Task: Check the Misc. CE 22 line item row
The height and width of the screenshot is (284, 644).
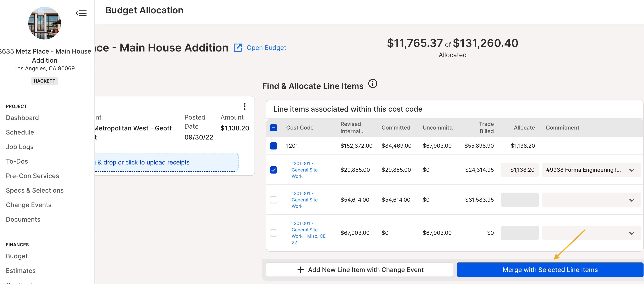Action: pyautogui.click(x=274, y=233)
